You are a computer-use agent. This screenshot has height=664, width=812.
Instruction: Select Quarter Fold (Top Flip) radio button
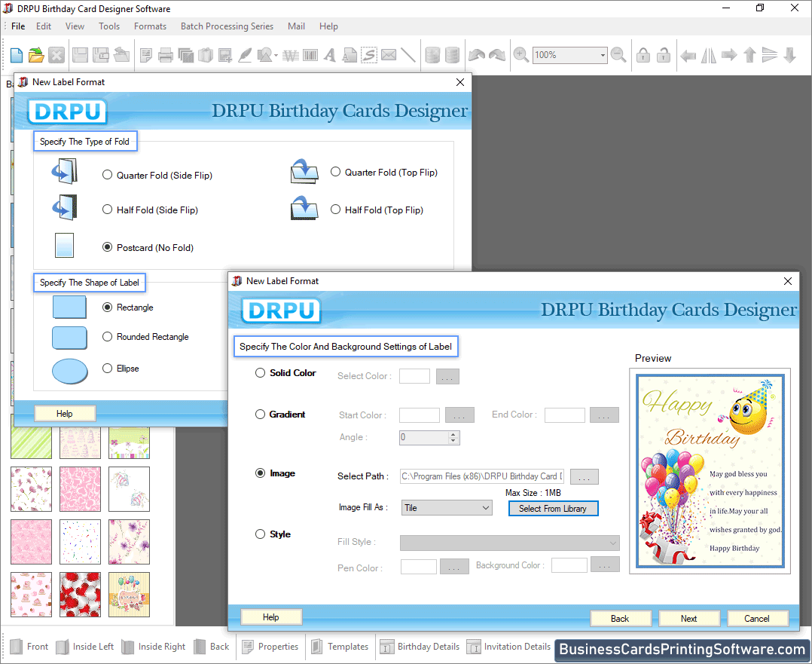(336, 172)
